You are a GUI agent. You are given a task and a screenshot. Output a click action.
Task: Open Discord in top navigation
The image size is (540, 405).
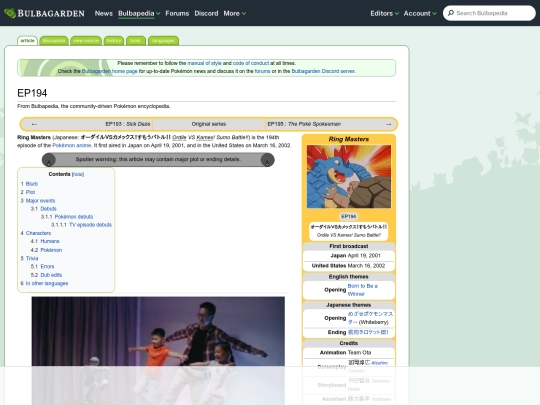(206, 13)
